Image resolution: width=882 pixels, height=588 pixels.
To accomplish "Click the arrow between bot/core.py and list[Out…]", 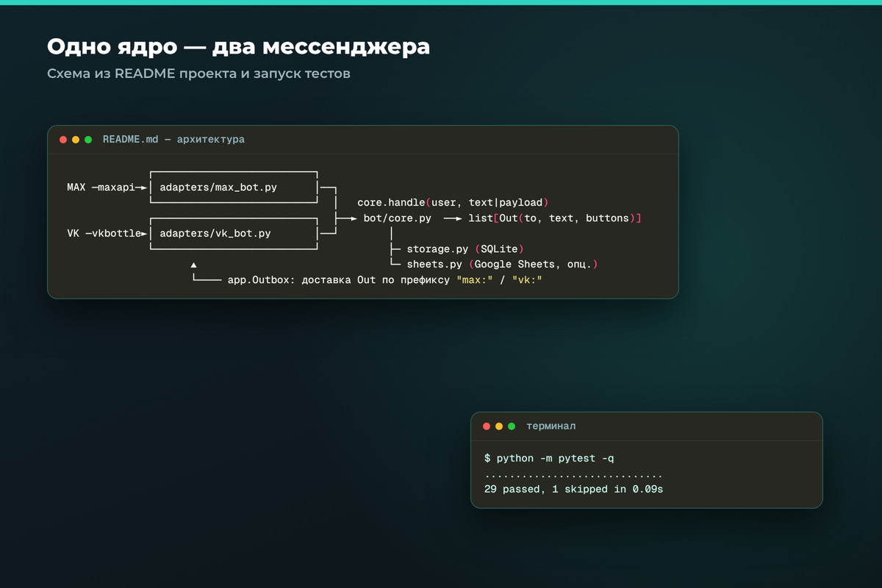I will pyautogui.click(x=453, y=218).
